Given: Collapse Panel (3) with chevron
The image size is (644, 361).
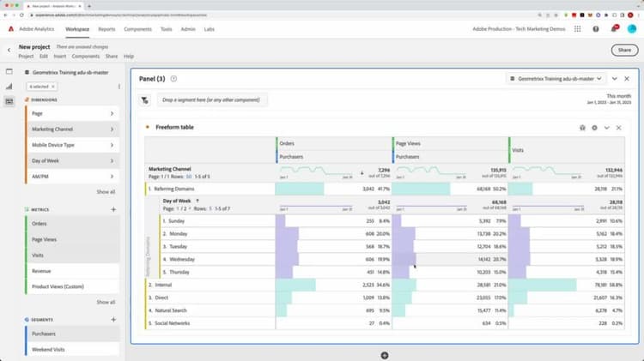Looking at the screenshot, I should coord(615,79).
